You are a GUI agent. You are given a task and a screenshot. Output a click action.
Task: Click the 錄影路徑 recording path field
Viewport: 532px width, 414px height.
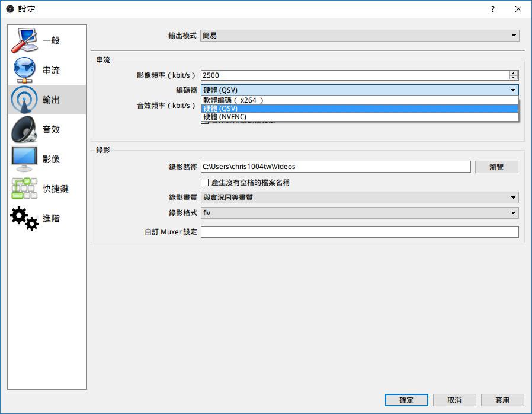[x=335, y=167]
